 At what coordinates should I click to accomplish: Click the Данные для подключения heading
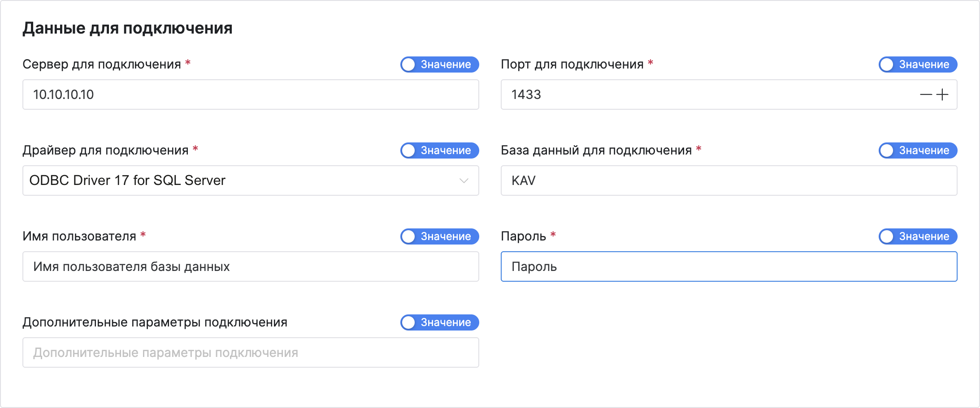(x=127, y=28)
